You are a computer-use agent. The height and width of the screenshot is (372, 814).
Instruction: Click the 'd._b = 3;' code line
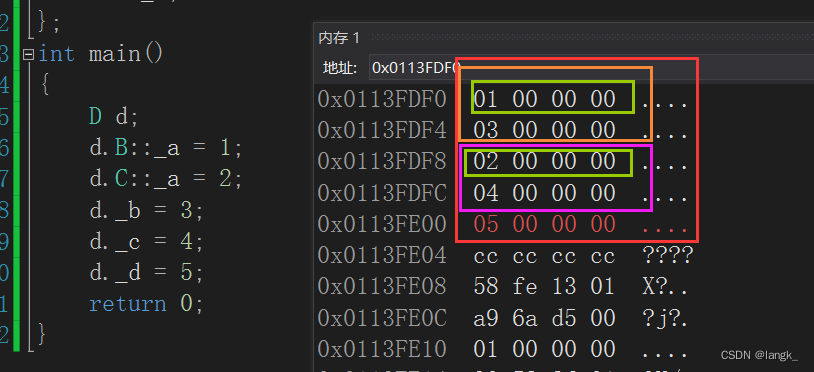click(x=146, y=211)
